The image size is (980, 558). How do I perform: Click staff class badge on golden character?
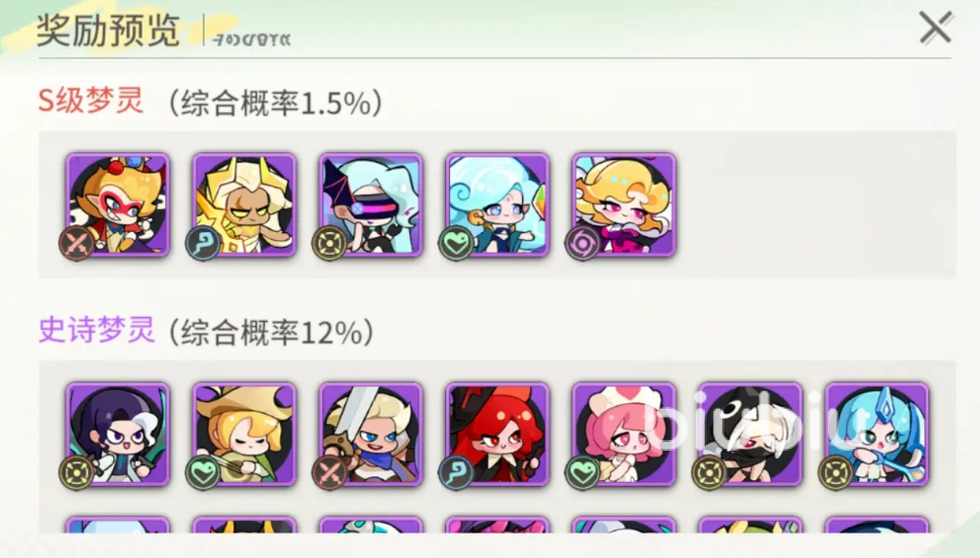203,243
